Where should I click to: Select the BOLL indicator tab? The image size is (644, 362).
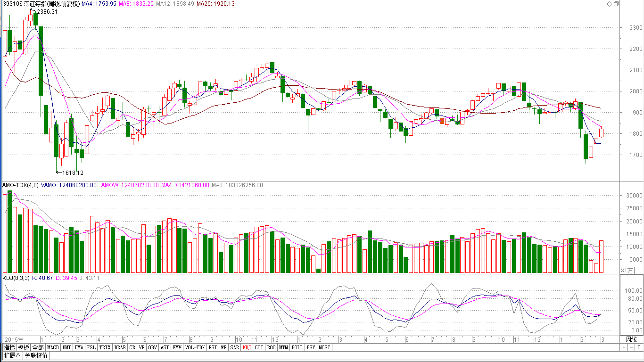click(297, 347)
